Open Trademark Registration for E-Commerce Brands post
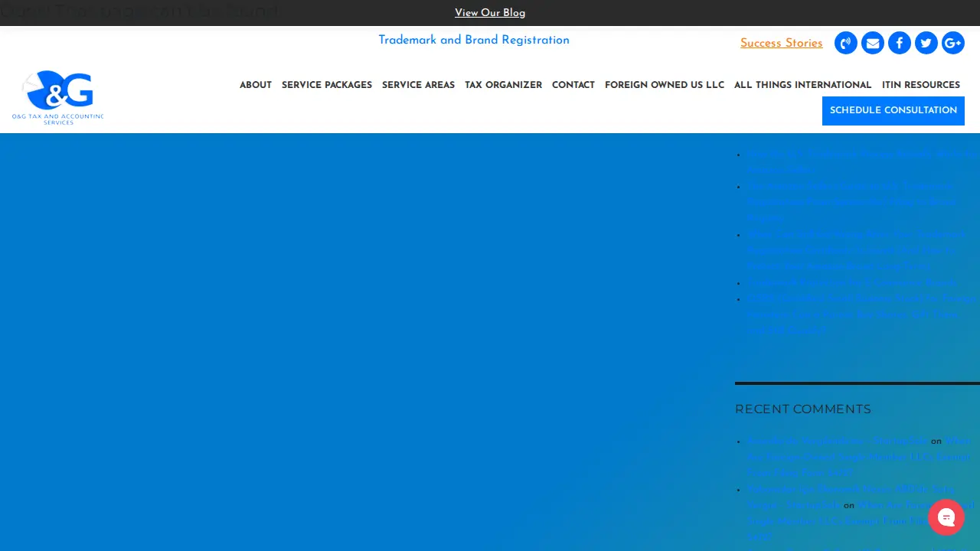This screenshot has width=980, height=551. pyautogui.click(x=851, y=282)
